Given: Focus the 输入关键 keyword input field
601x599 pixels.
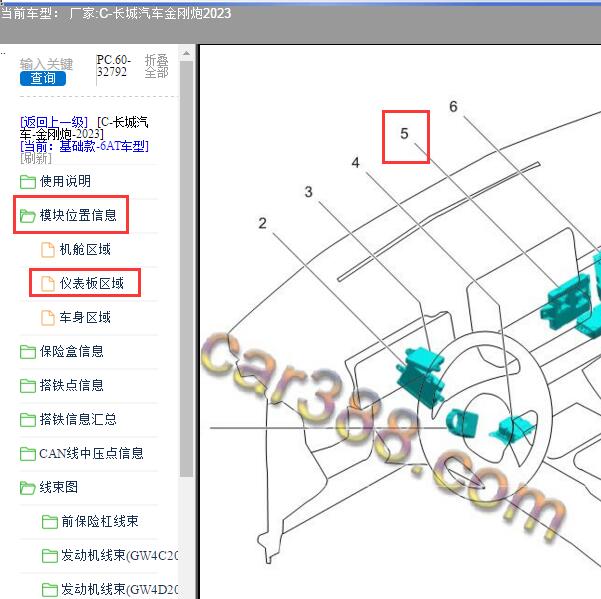Looking at the screenshot, I should pyautogui.click(x=46, y=64).
